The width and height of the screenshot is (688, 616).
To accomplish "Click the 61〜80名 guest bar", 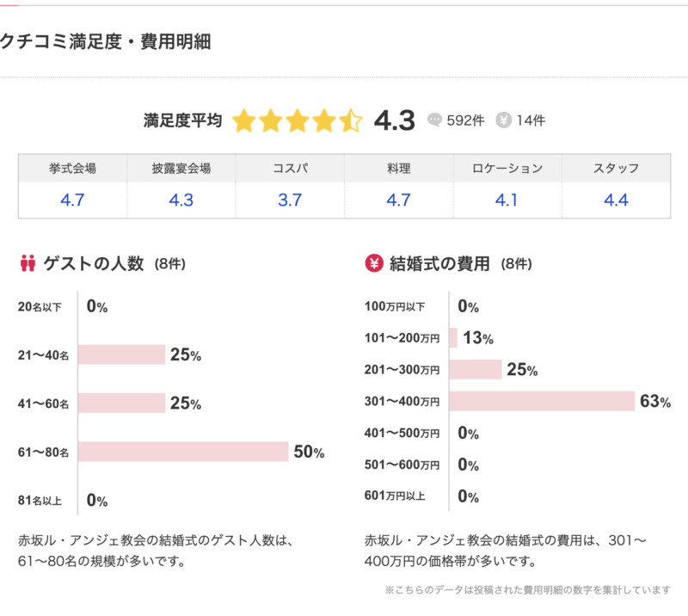I will point(183,452).
